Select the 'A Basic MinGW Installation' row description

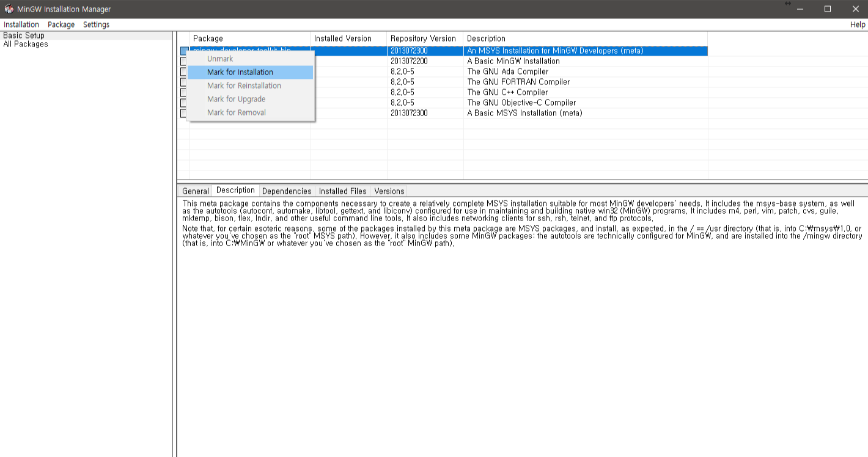513,61
